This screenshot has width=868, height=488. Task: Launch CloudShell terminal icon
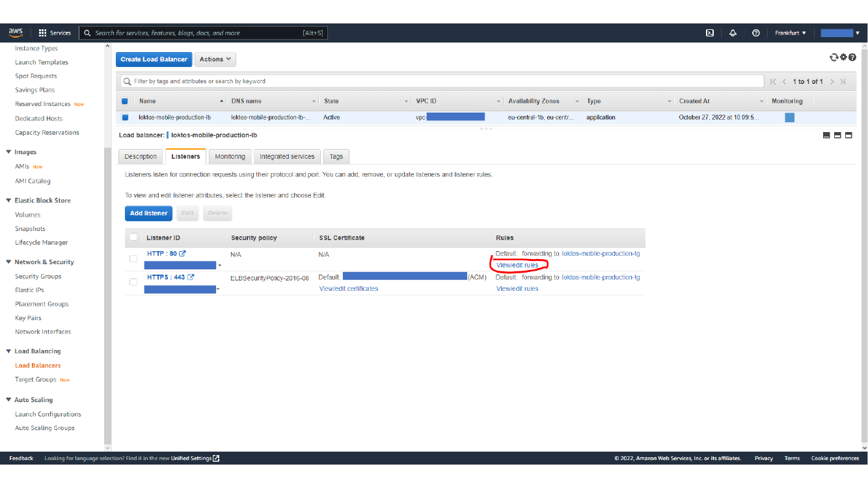(710, 33)
